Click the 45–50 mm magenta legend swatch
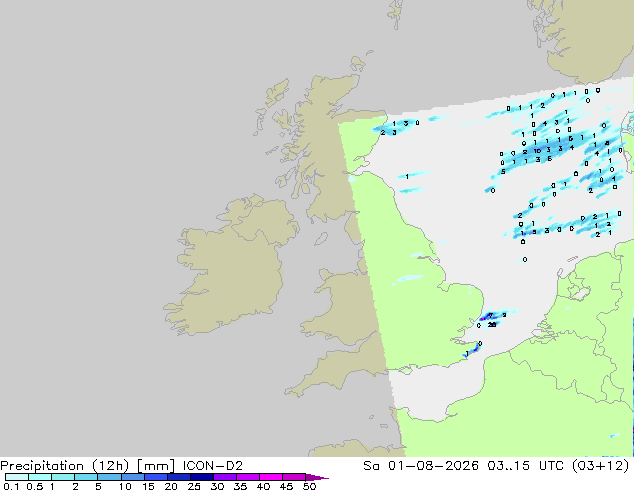634x490 pixels. [294, 477]
